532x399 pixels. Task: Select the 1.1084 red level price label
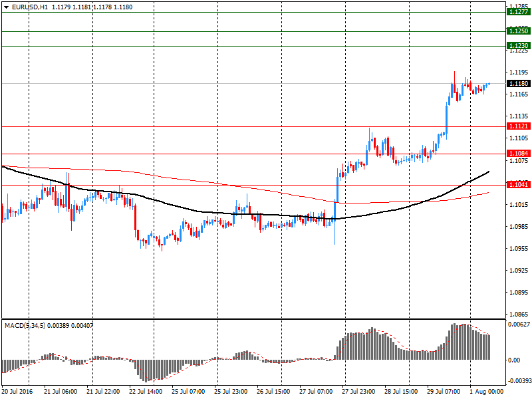[x=519, y=154]
